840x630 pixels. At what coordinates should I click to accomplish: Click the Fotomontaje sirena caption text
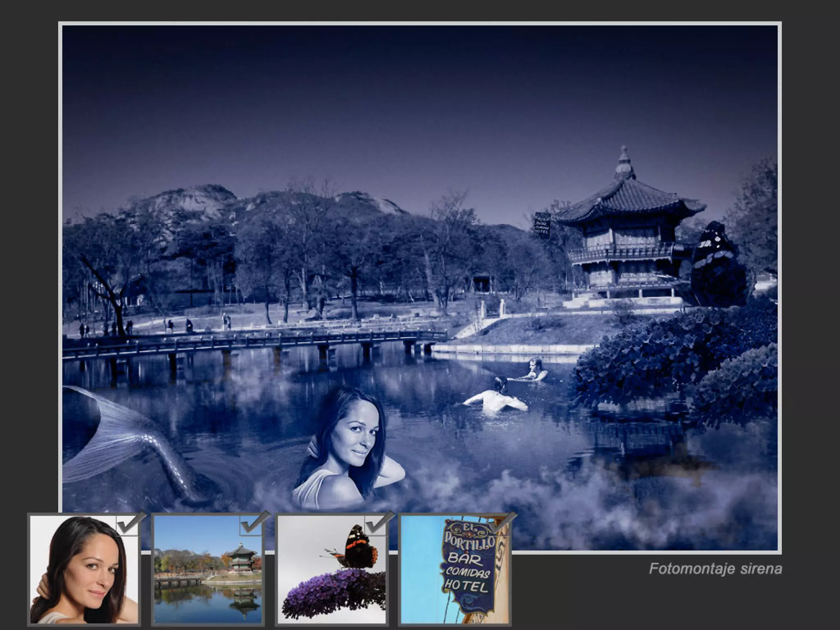715,569
